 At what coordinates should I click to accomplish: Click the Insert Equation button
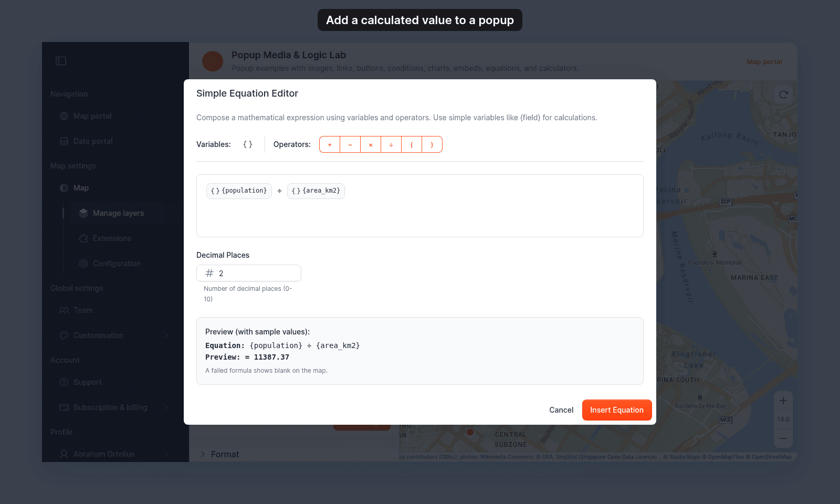click(x=617, y=410)
